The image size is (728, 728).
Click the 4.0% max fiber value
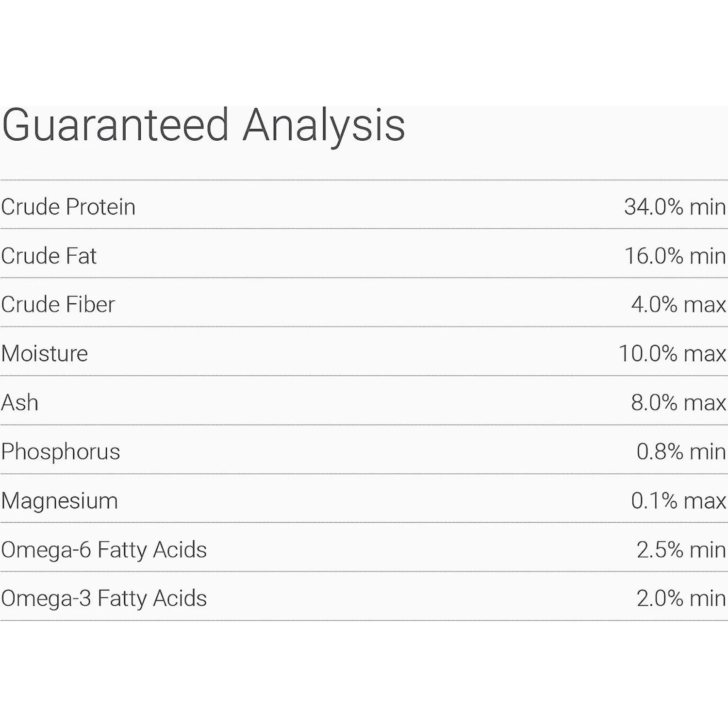[x=678, y=305]
